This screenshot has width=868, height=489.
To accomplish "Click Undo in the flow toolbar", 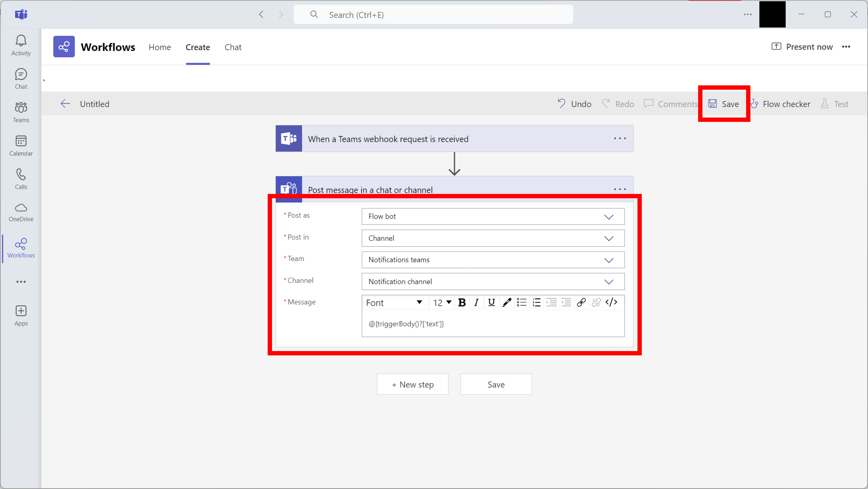I will coord(574,104).
